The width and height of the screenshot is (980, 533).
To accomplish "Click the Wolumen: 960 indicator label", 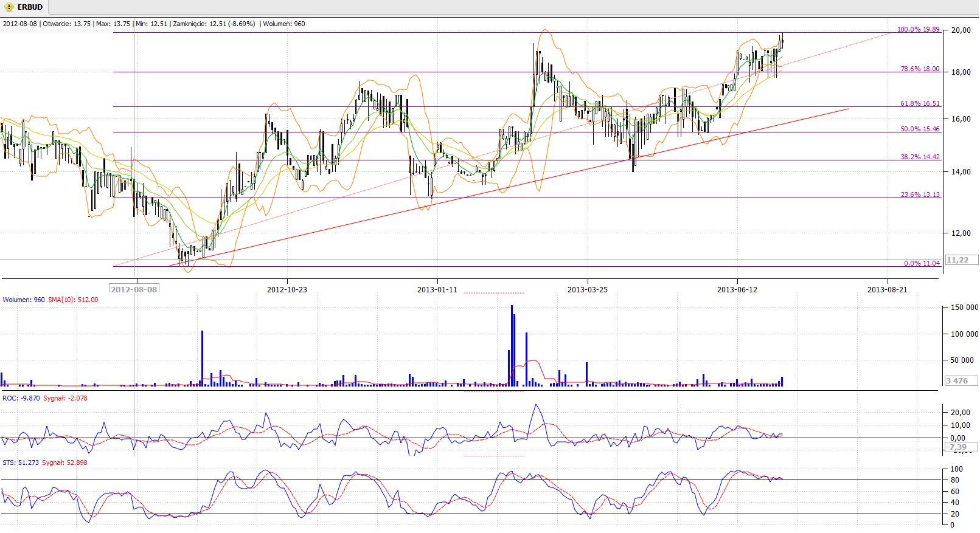I will [x=24, y=300].
